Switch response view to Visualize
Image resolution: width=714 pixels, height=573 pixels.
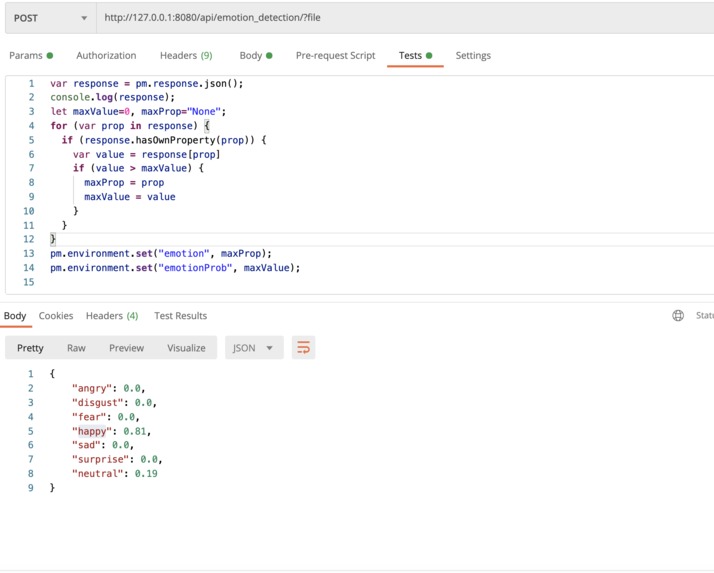[x=186, y=348]
